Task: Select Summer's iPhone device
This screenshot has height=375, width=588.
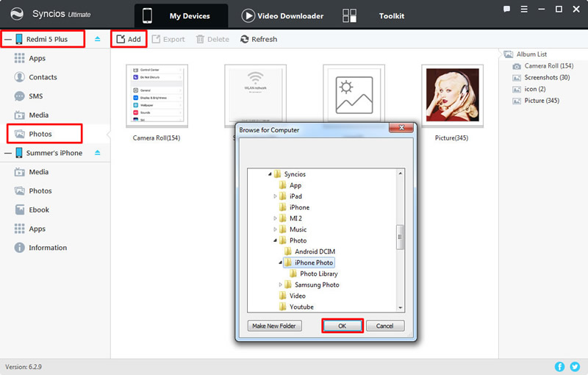Action: tap(54, 153)
